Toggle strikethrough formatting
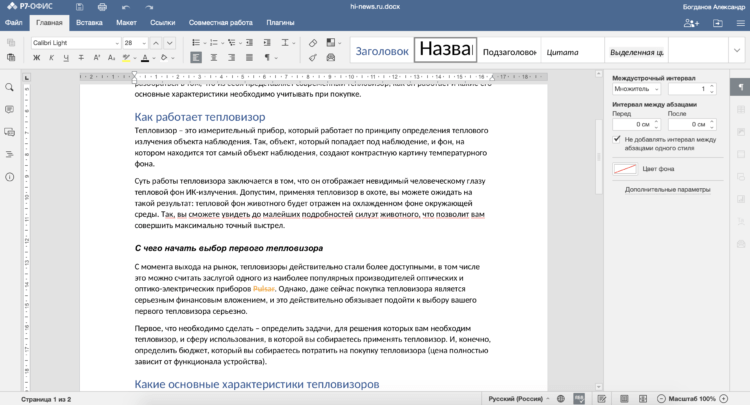 [x=81, y=58]
